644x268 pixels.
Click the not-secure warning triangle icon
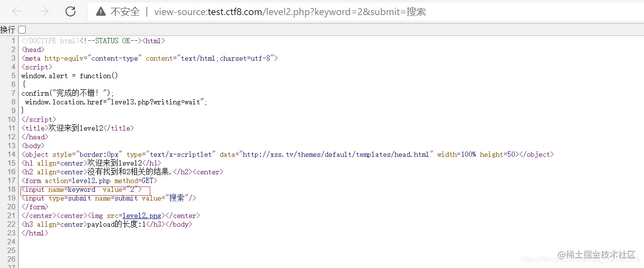tap(101, 12)
